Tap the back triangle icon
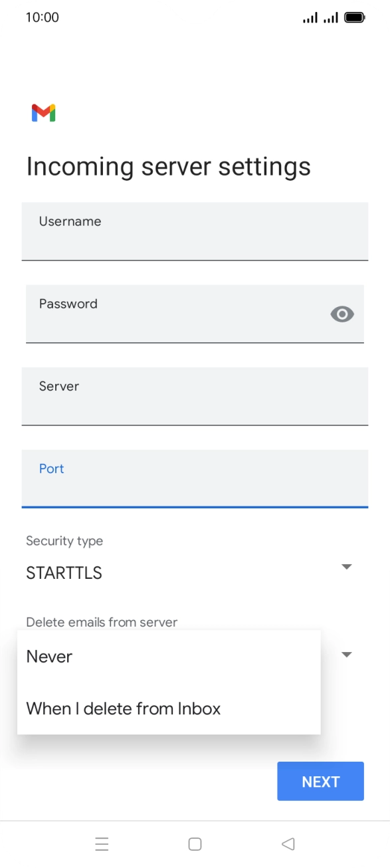The height and width of the screenshot is (868, 390). 288,843
